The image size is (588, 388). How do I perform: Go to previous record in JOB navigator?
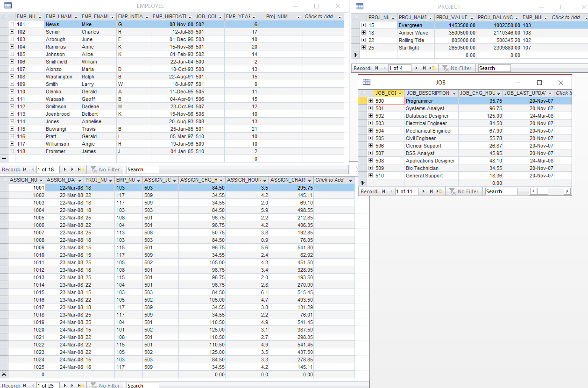[x=391, y=191]
